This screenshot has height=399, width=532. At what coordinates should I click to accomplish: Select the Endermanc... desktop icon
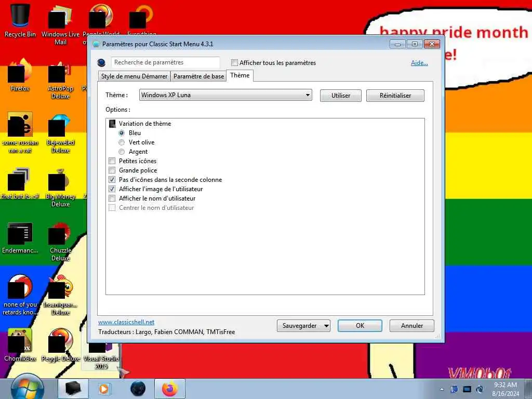tap(20, 237)
